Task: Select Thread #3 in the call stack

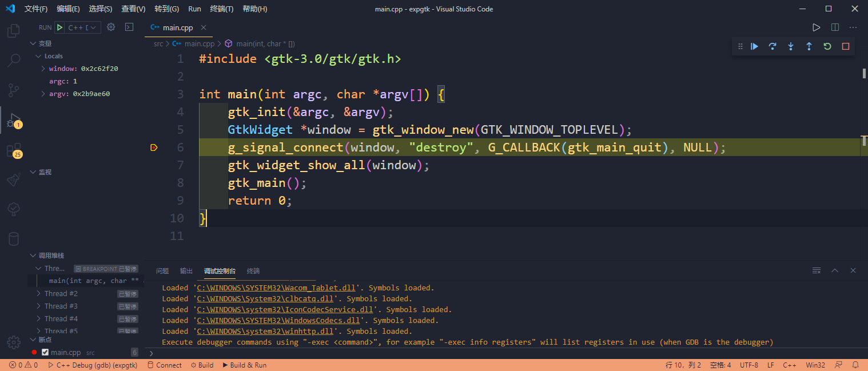Action: 61,305
